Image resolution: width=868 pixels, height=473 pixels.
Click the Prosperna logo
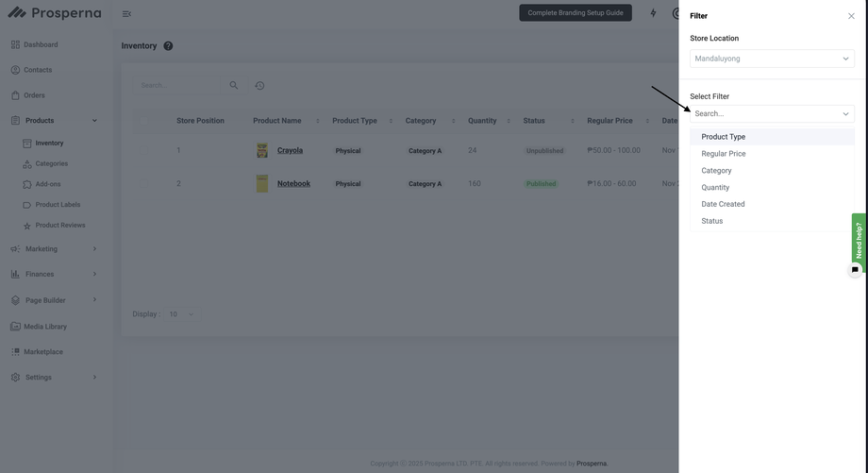(x=55, y=12)
